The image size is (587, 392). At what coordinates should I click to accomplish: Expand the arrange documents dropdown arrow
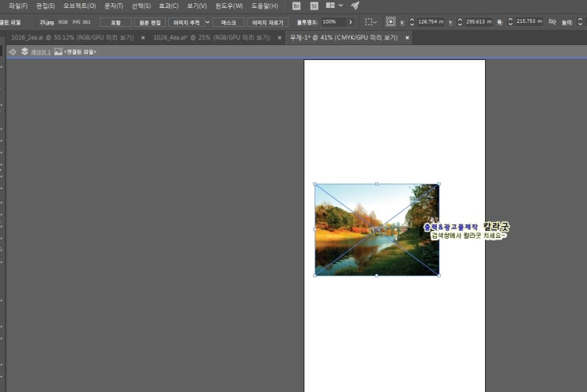pyautogui.click(x=341, y=6)
